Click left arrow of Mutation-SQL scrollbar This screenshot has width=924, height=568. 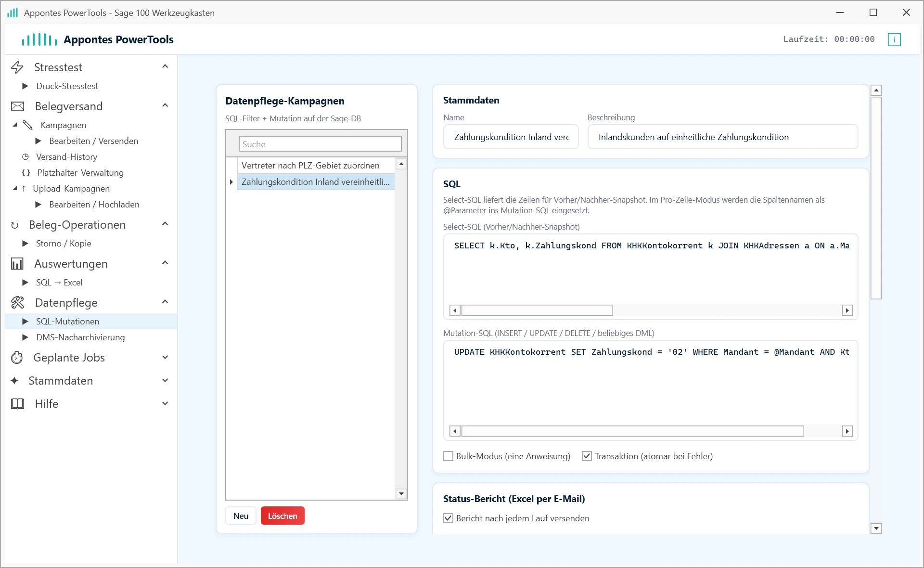click(x=455, y=431)
